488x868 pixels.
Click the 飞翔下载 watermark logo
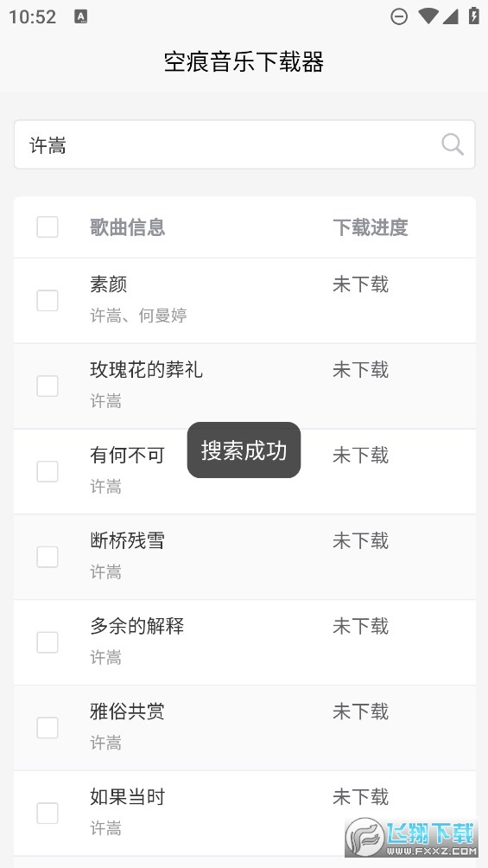(411, 837)
